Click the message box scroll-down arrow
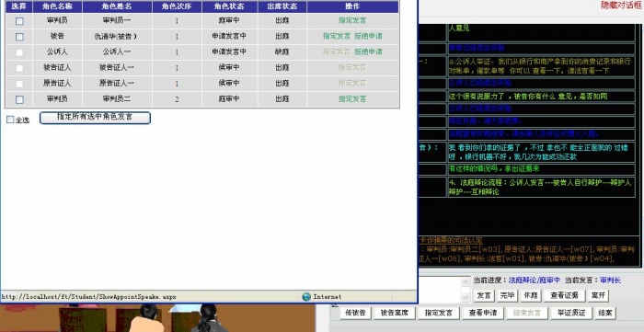The image size is (644, 332). 466,297
